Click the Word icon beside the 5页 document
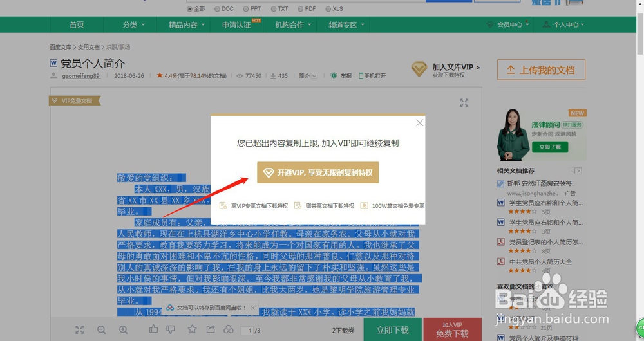644x341 pixels. (500, 202)
